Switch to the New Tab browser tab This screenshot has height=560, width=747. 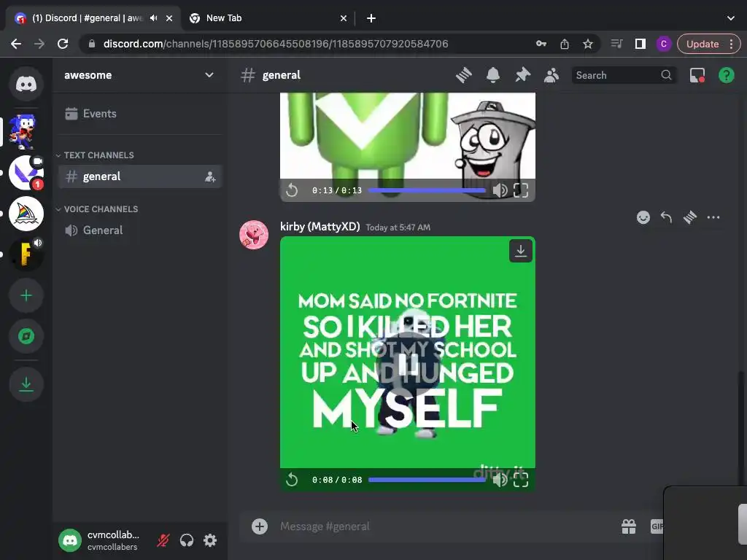(268, 18)
